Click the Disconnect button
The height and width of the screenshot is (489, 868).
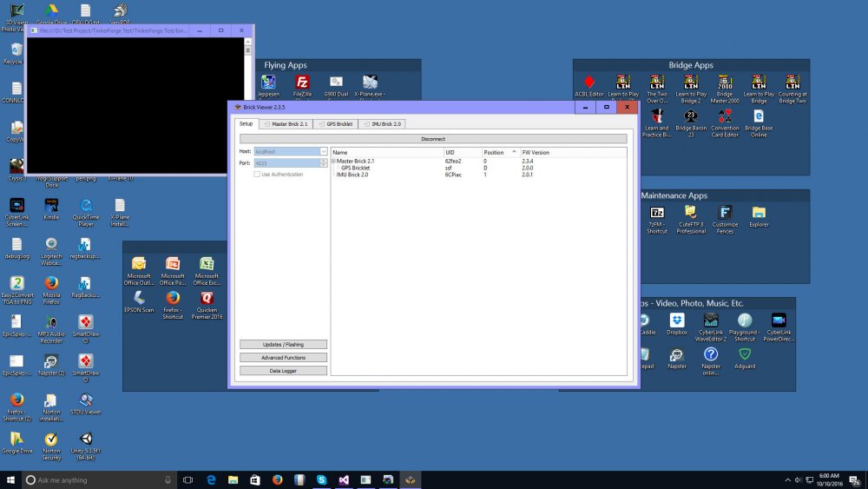432,139
